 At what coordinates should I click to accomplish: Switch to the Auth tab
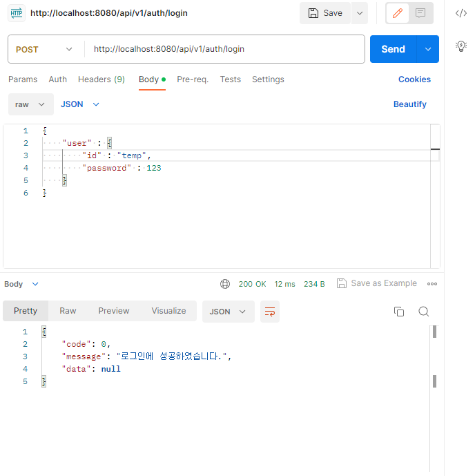point(57,79)
